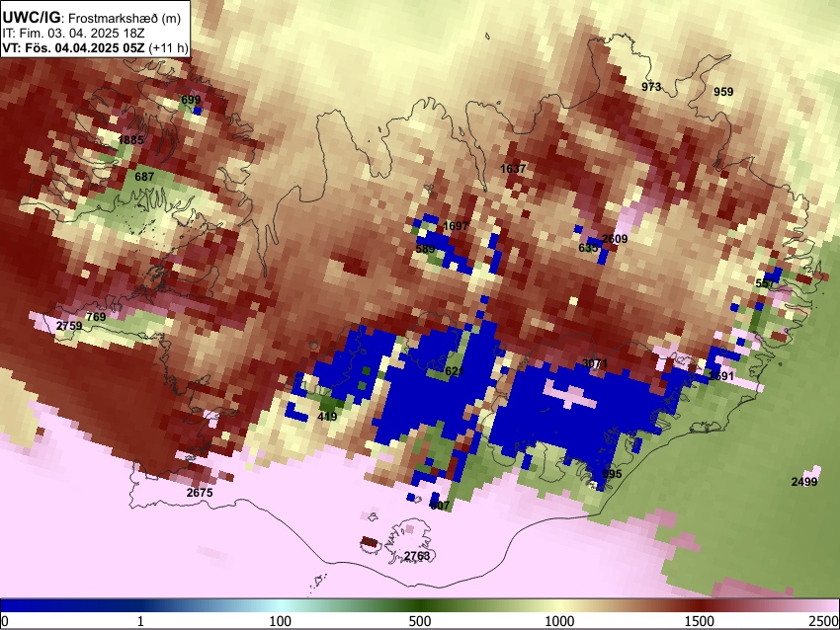Click the 500 tick label on the legend
The height and width of the screenshot is (630, 840).
pyautogui.click(x=420, y=621)
